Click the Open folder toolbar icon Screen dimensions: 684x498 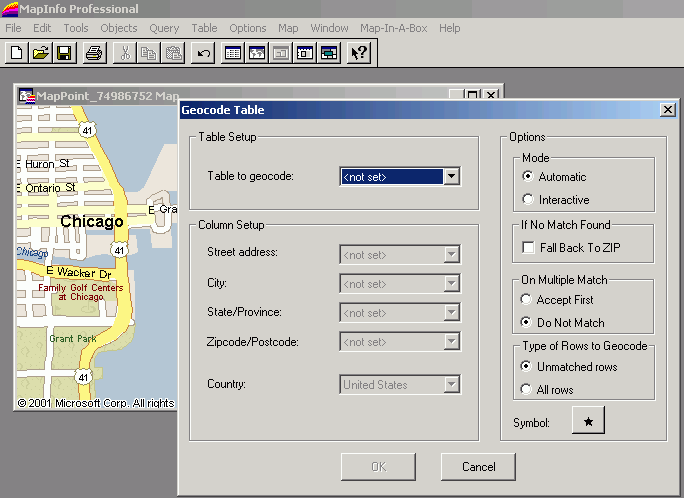40,53
